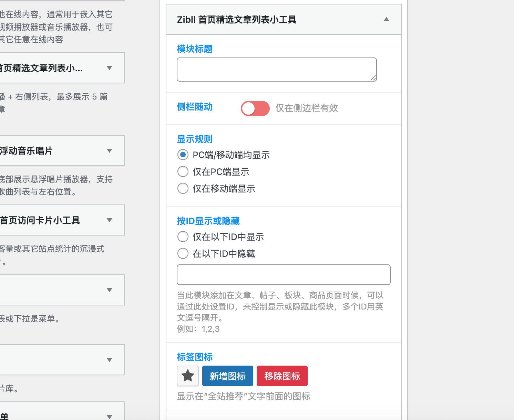This screenshot has height=420, width=514.
Task: Open the dropdown above 片库 text
Action: pyautogui.click(x=110, y=360)
